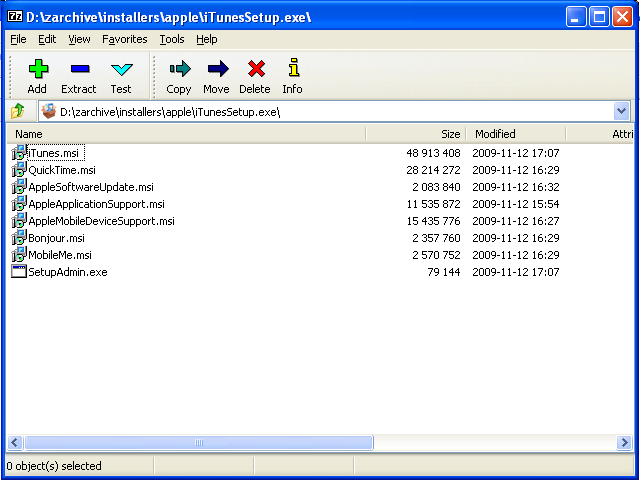Click the MobileMe.msi file icon

tap(19, 255)
